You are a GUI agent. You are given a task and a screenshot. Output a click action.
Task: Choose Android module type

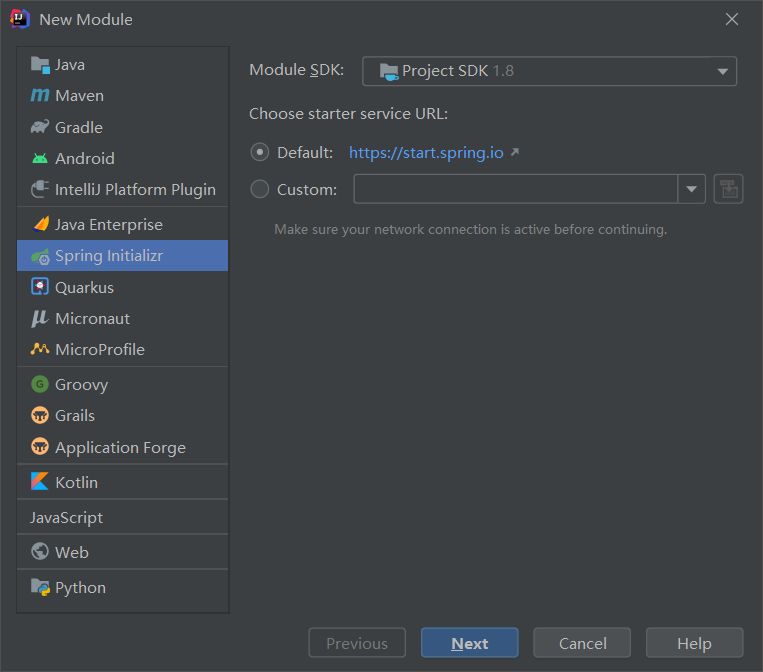click(x=123, y=158)
